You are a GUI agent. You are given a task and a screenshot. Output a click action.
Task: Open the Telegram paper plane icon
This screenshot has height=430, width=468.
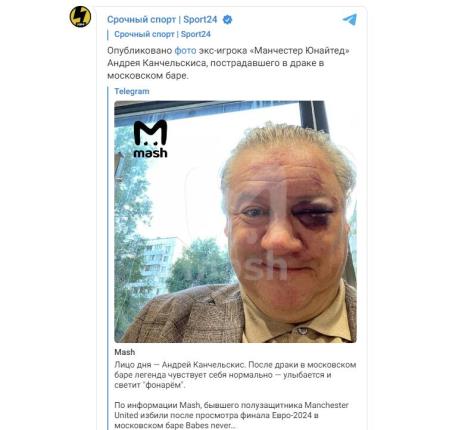(349, 20)
